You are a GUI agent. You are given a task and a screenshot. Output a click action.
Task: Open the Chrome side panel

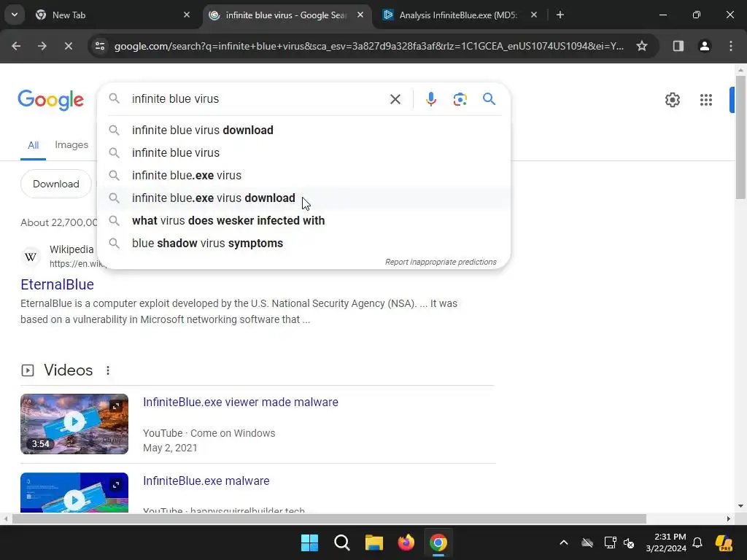[x=678, y=46]
